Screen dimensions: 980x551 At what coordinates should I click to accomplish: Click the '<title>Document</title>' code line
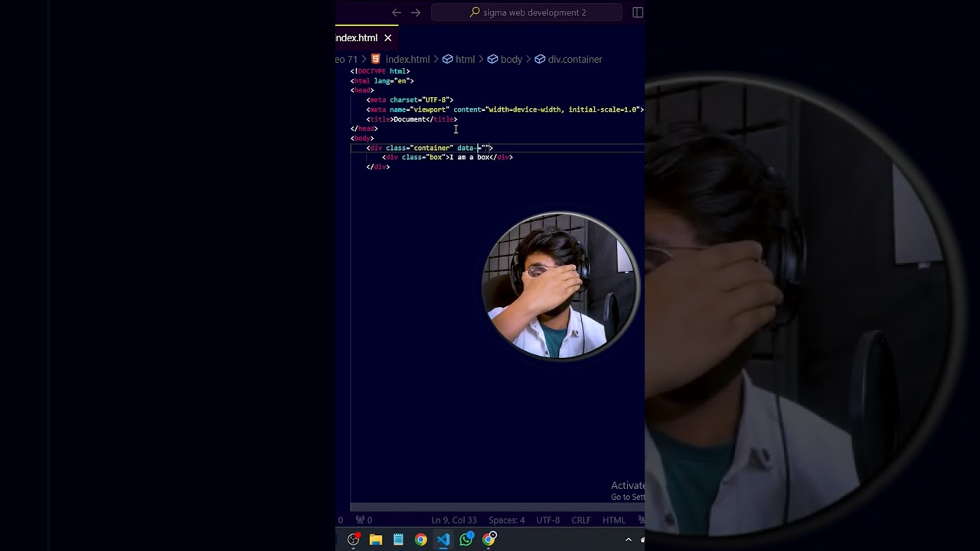coord(412,119)
